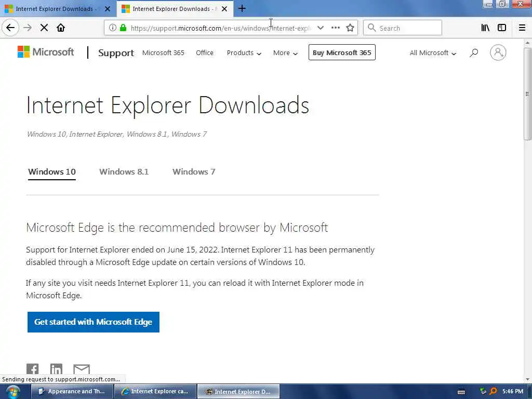The height and width of the screenshot is (399, 532).
Task: Click the forward navigation arrow
Action: click(x=28, y=28)
